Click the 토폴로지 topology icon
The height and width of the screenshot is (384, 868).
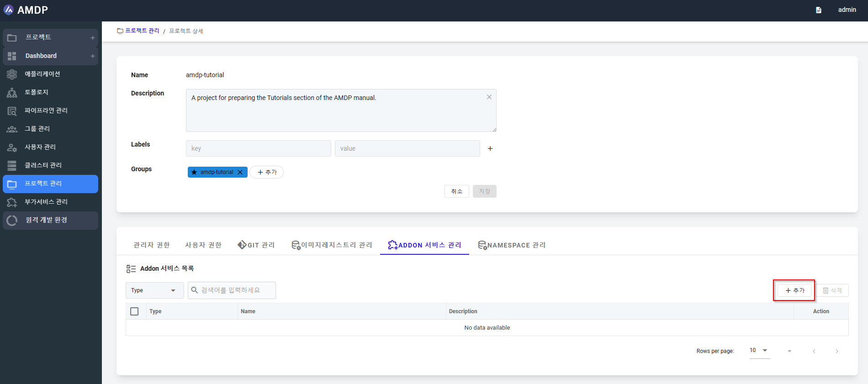(x=12, y=92)
